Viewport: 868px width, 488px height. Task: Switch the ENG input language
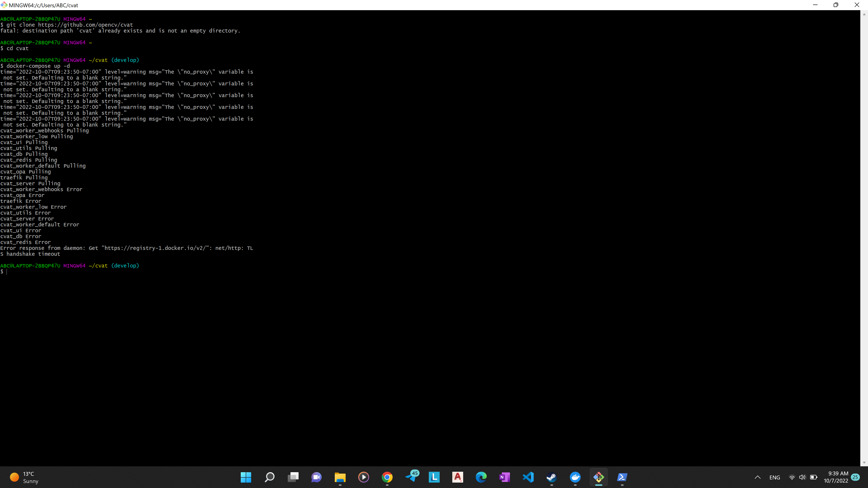[775, 477]
